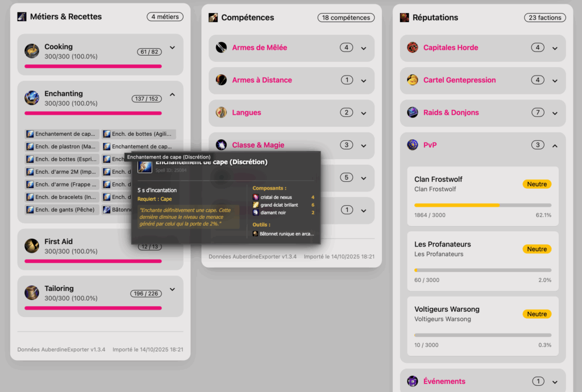Select the Ench. de gants (Pêche) recipe
This screenshot has height=392, width=582.
(x=62, y=210)
